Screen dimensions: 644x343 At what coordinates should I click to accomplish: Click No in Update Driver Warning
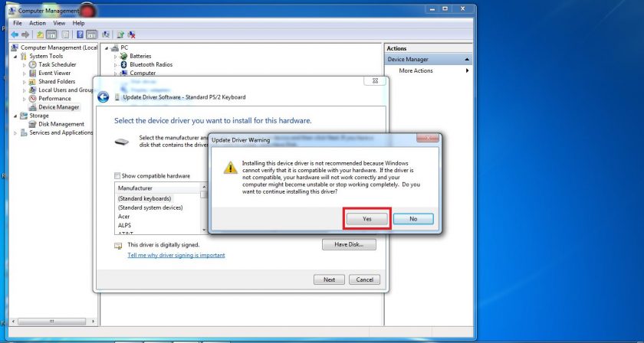coord(413,218)
